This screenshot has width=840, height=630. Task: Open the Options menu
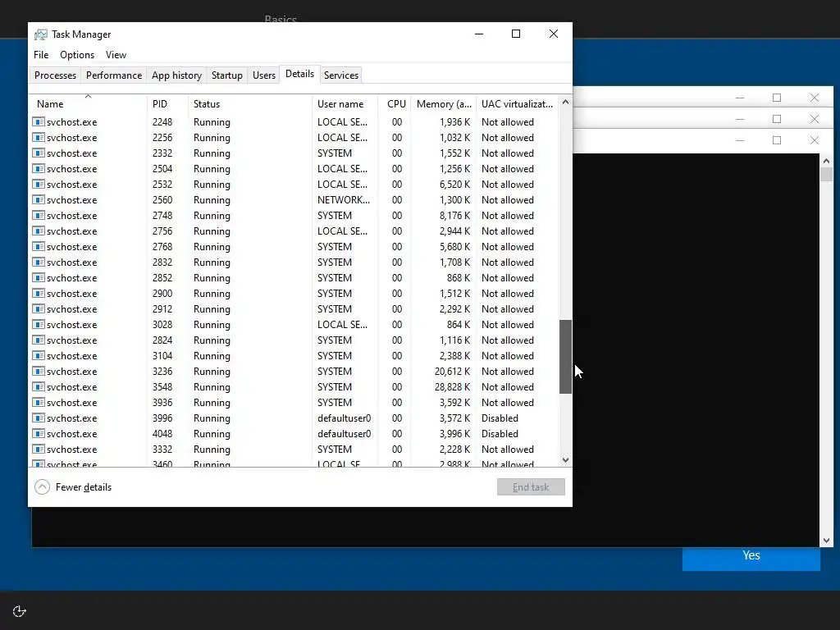click(x=77, y=55)
